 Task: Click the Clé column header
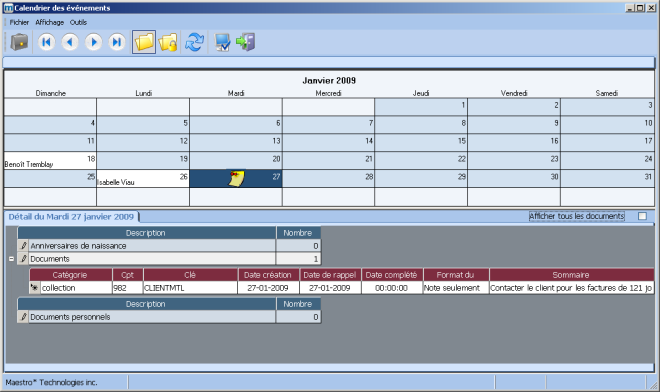190,275
